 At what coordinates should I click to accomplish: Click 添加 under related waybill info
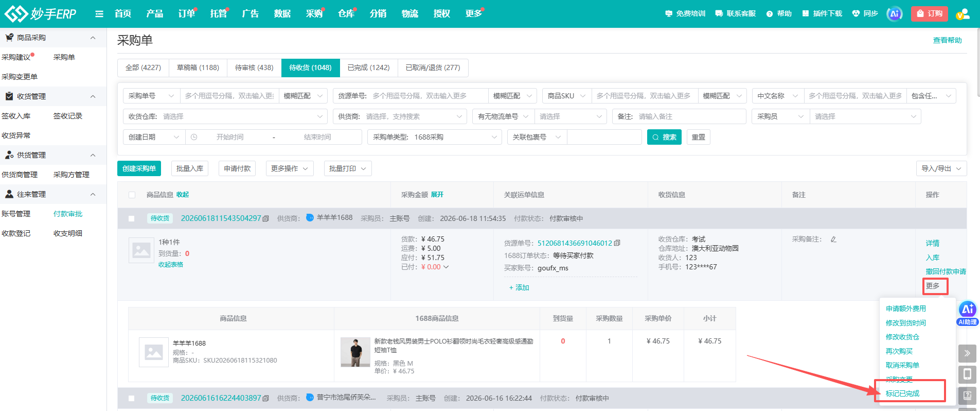tap(519, 287)
